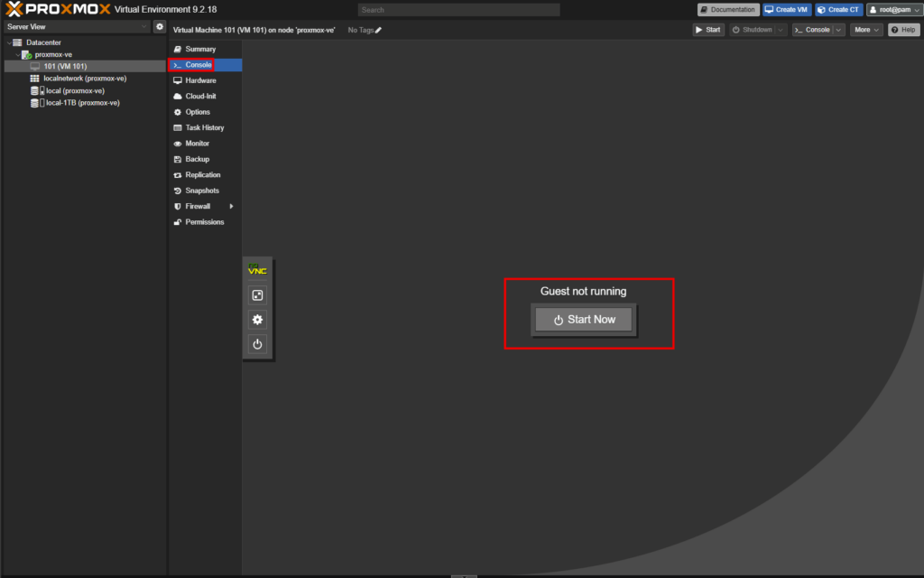Select localnetwork (proxmox-ve) in tree
Screen dimensions: 924x578
click(85, 79)
